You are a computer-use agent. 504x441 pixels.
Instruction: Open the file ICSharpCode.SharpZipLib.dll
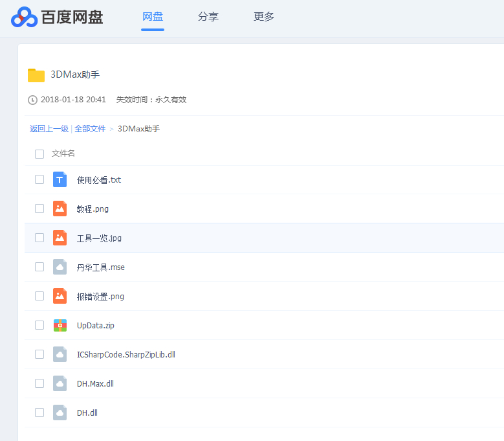[x=126, y=354]
